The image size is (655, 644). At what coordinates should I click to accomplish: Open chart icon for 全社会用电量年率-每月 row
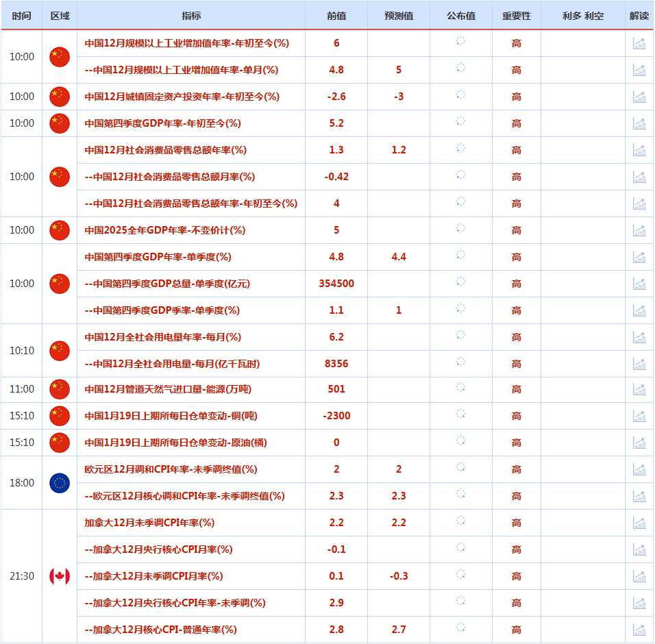pos(639,338)
